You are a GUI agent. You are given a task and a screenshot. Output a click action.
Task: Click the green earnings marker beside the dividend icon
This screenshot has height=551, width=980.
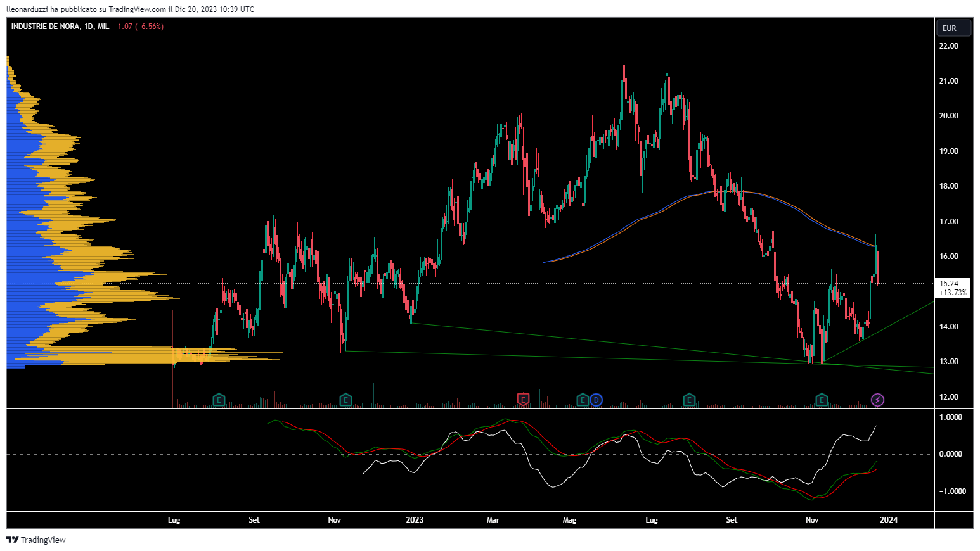[583, 400]
